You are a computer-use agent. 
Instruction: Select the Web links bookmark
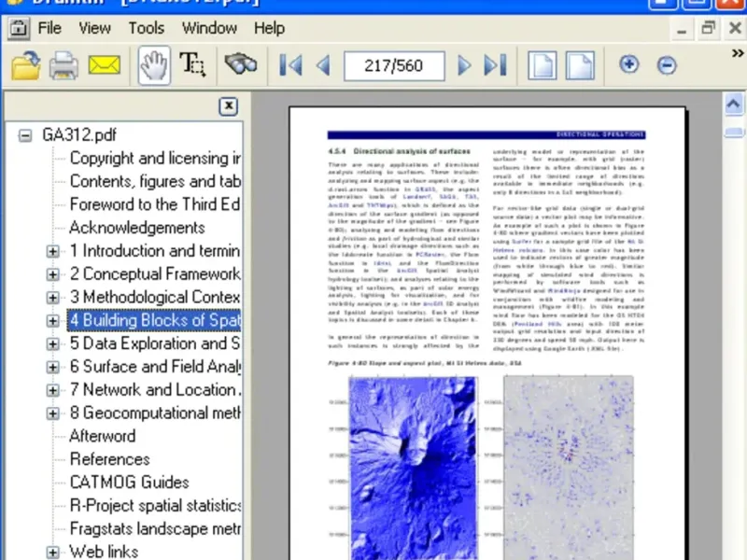pyautogui.click(x=104, y=552)
